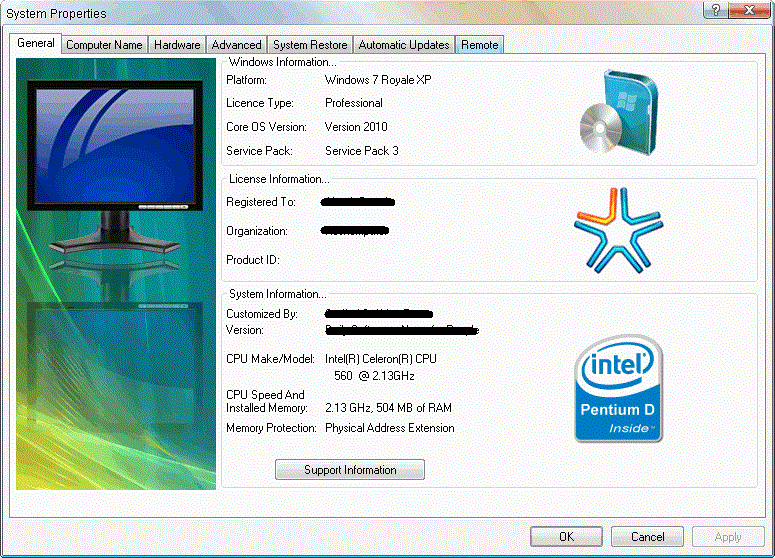Image resolution: width=775 pixels, height=558 pixels.
Task: Click the 'Product ID:' label
Action: coord(253,260)
